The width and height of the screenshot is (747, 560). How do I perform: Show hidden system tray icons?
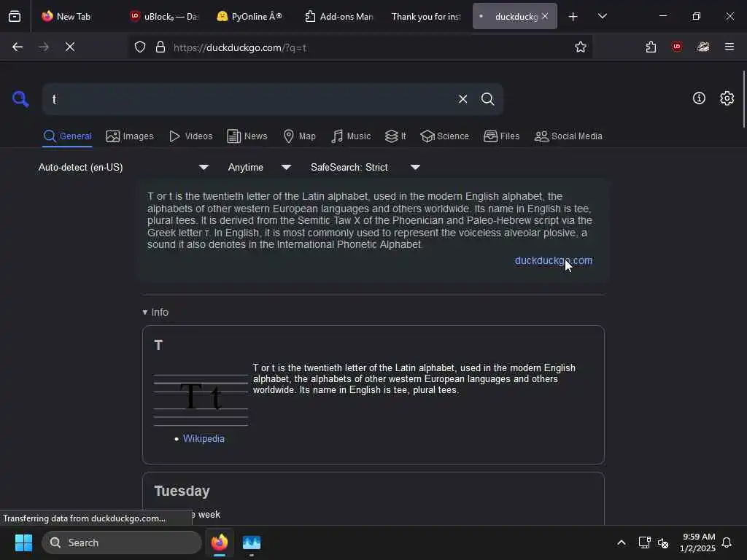coord(622,542)
